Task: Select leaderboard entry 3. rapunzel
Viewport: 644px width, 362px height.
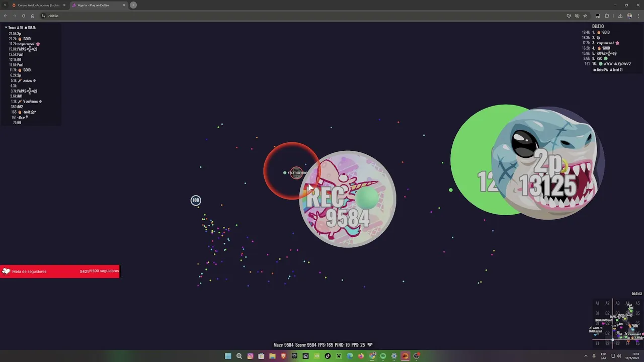Action: (605, 43)
